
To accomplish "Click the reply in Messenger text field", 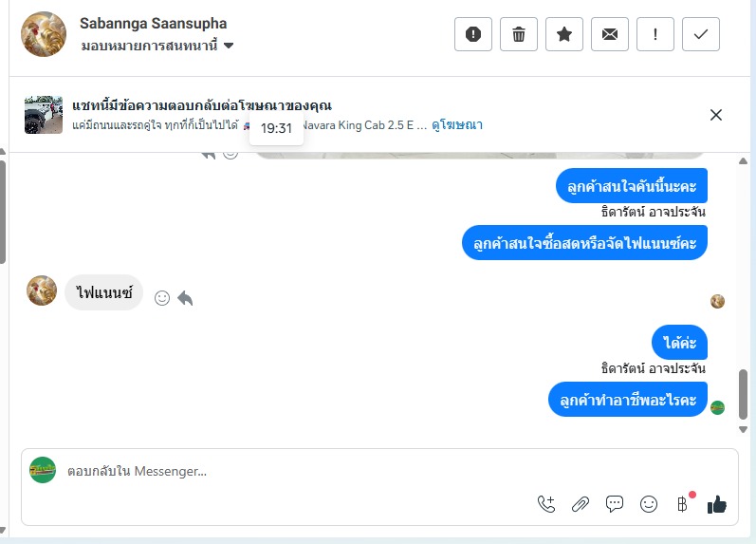I will 285,471.
